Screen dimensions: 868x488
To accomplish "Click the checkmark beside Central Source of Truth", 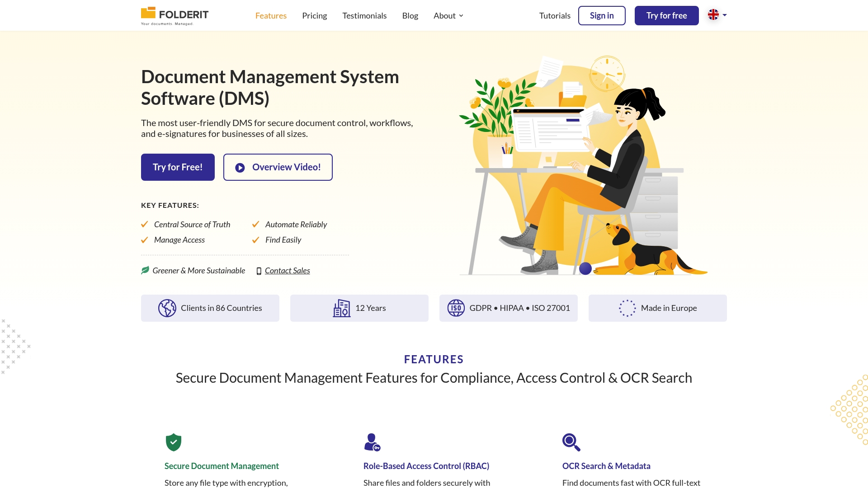I will point(145,224).
